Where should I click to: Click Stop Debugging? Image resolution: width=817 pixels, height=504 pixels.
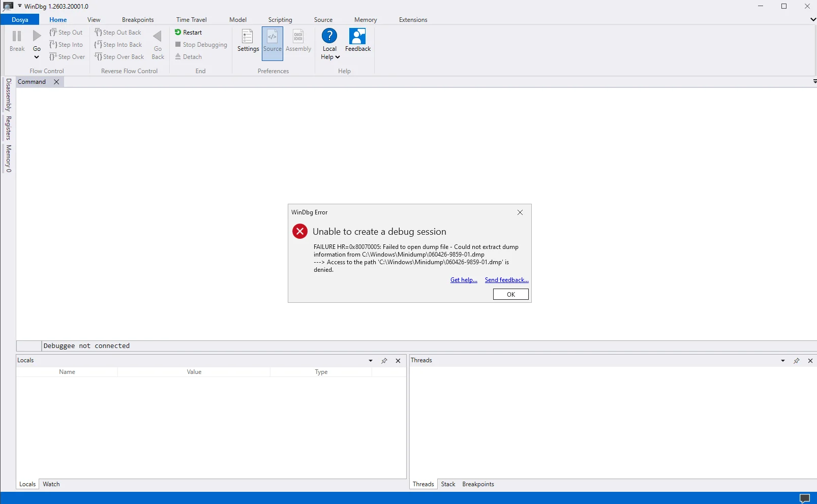click(x=201, y=45)
